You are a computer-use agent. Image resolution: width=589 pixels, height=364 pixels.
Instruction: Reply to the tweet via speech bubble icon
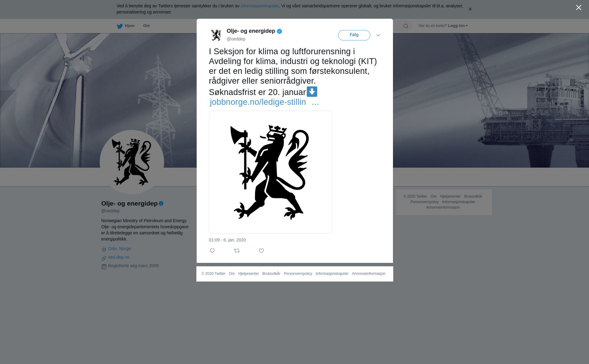[x=212, y=251]
